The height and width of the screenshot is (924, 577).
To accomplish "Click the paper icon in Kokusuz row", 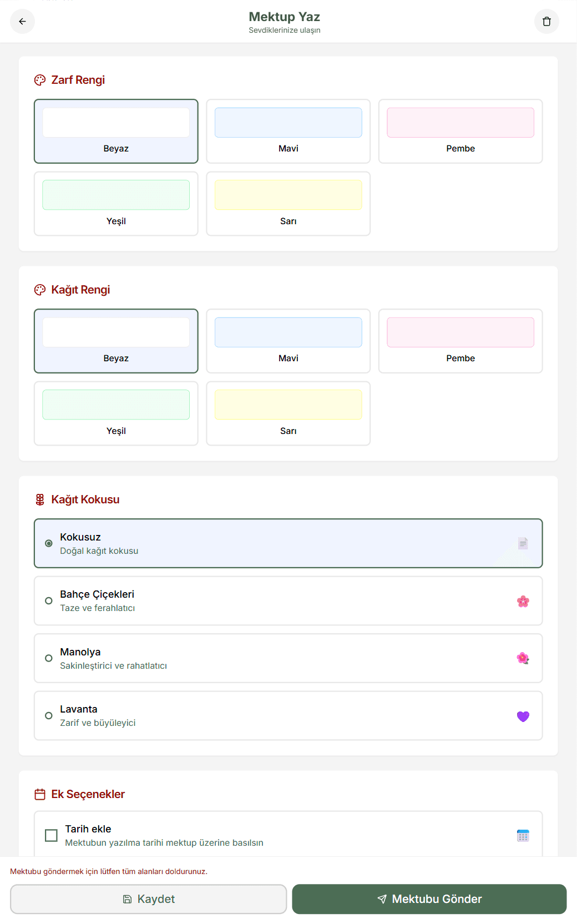I will click(x=523, y=543).
